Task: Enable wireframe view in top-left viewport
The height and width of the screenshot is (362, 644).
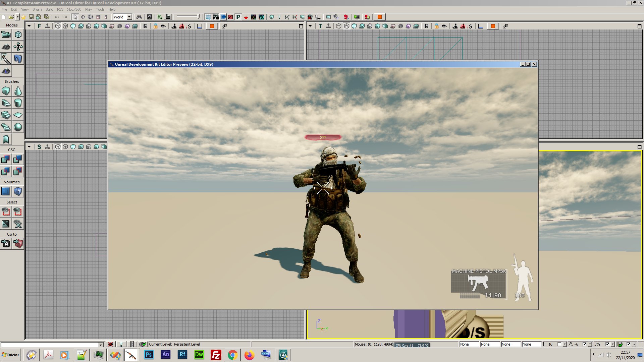Action: tap(65, 26)
